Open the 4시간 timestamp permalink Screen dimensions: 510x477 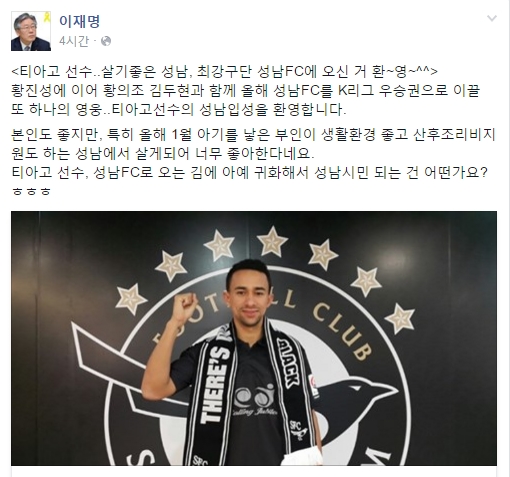click(74, 41)
